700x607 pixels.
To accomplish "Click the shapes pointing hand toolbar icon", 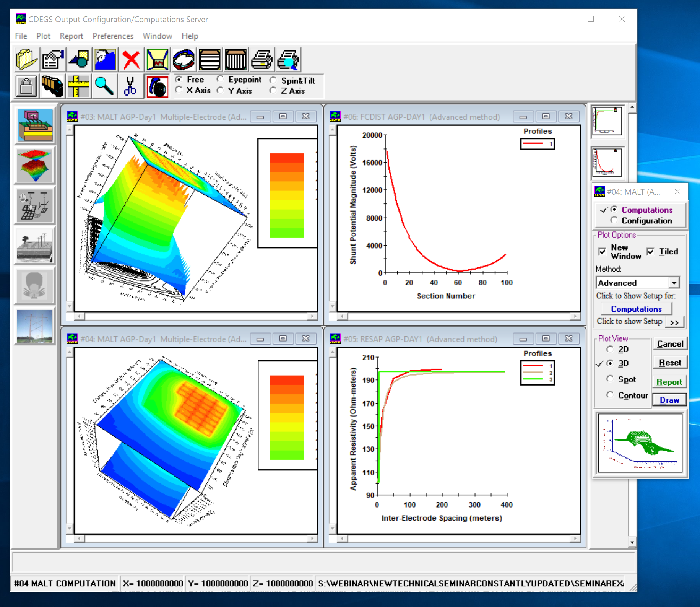I will click(79, 59).
